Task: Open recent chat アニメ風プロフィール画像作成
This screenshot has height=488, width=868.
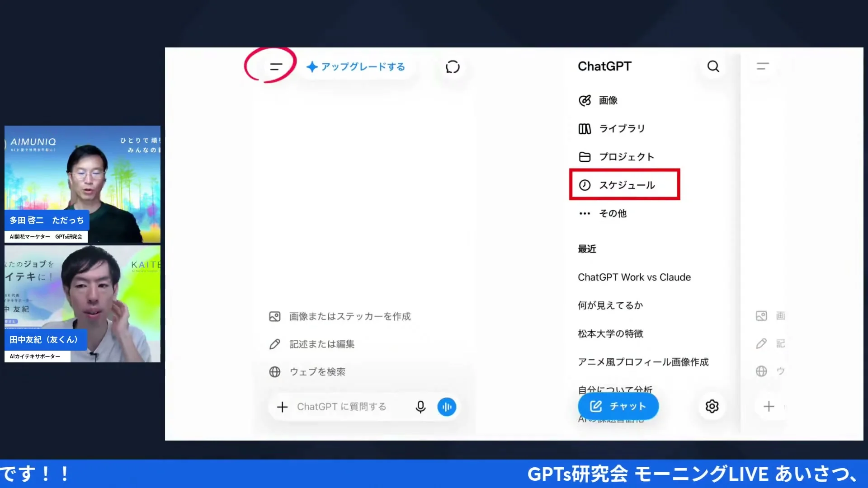Action: [x=643, y=362]
